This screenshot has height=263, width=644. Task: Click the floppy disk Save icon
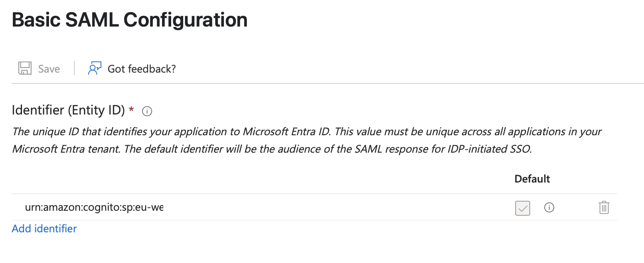point(25,68)
